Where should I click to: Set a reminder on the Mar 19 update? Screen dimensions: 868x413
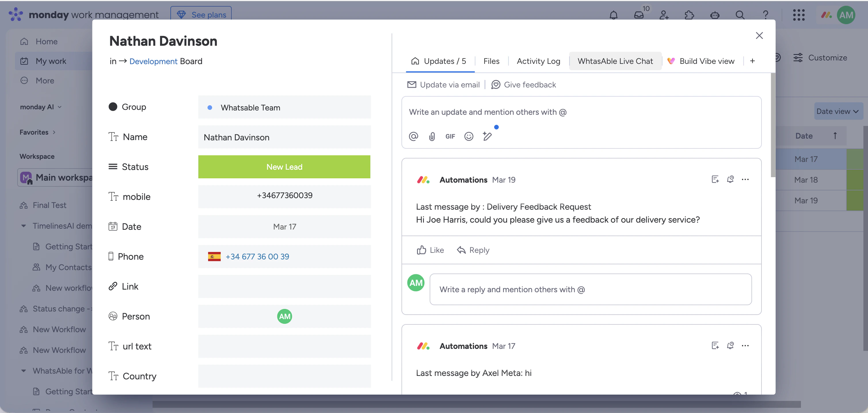[x=730, y=179]
